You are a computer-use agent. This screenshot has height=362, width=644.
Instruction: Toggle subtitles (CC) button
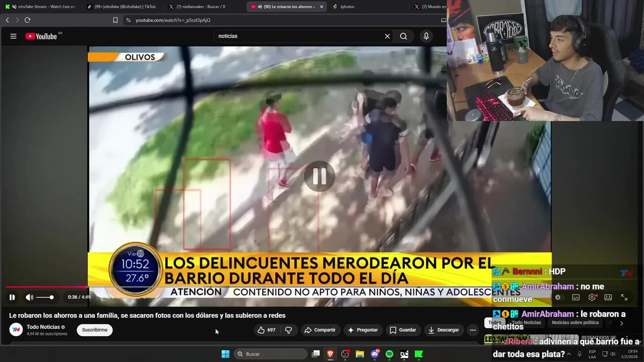point(576,297)
